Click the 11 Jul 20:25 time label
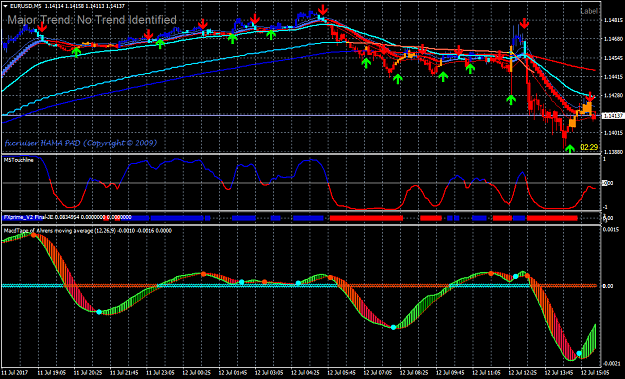Image resolution: width=625 pixels, height=379 pixels. (88, 373)
